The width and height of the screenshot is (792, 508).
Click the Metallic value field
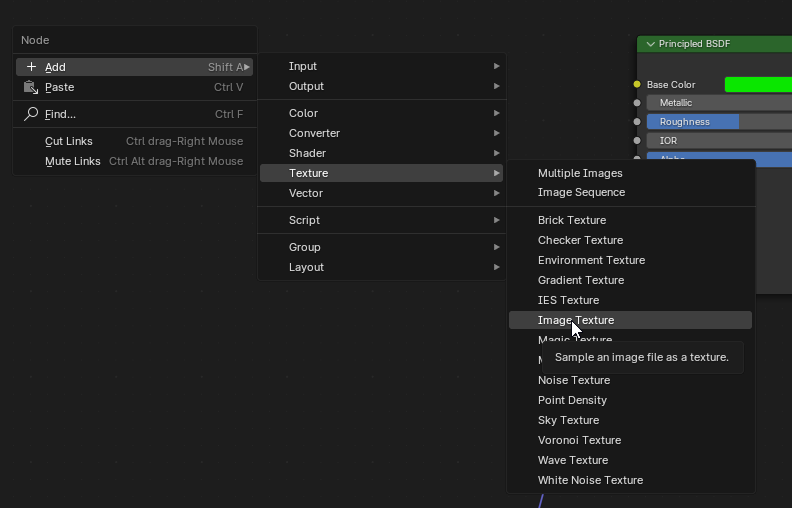tap(718, 103)
